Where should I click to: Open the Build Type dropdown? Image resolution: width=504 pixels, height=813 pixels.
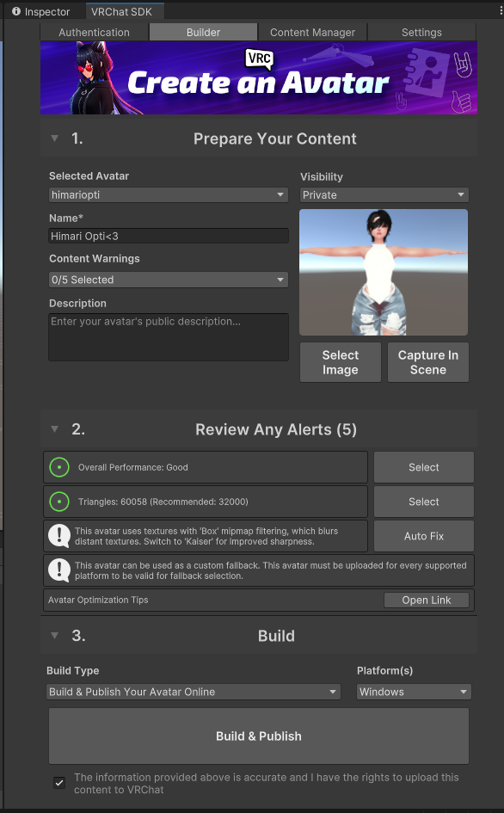click(x=194, y=692)
